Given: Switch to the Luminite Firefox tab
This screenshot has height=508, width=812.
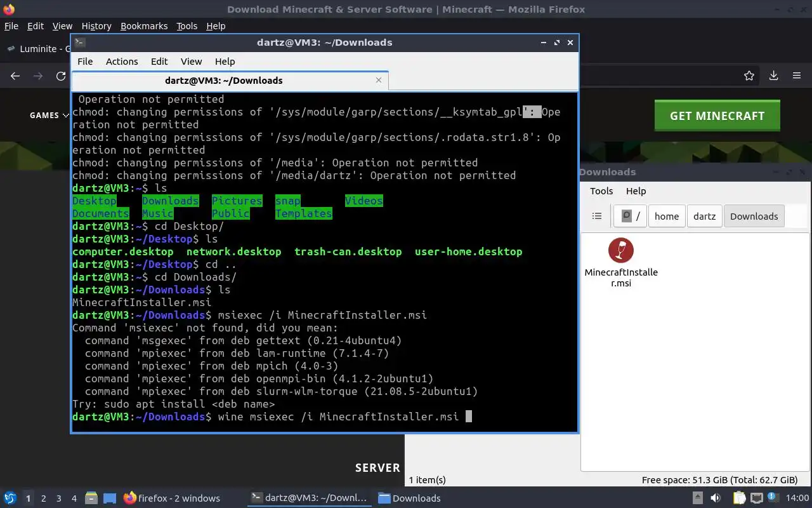Looking at the screenshot, I should tap(37, 49).
